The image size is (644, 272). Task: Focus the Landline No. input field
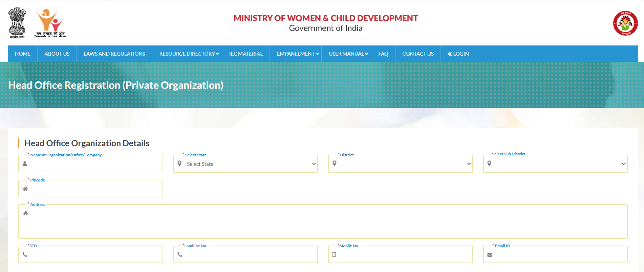(x=249, y=255)
